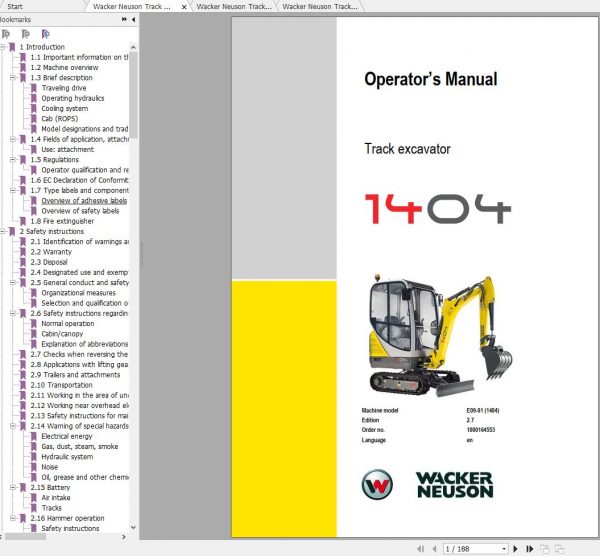The image size is (600, 556).
Task: Open the page number dropdown
Action: point(504,549)
